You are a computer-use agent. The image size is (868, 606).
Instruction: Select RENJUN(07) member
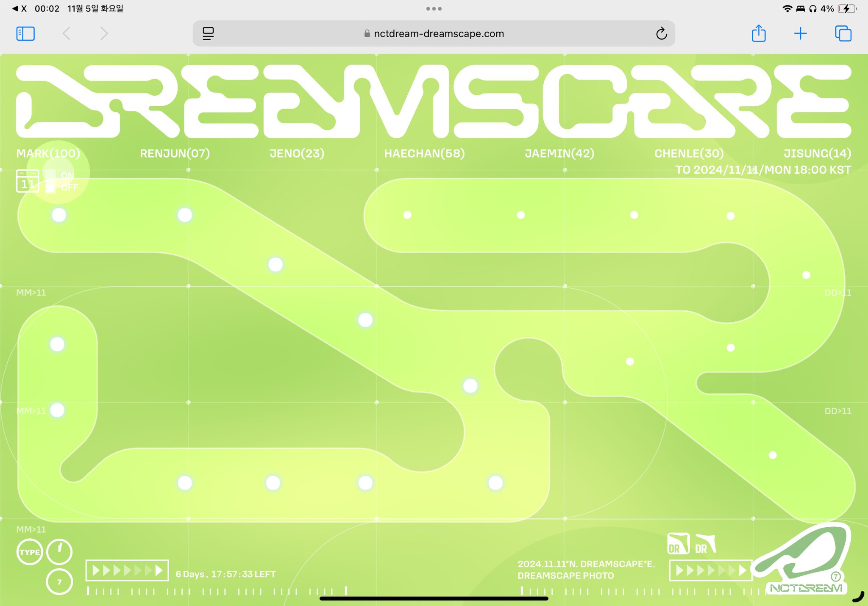point(175,153)
